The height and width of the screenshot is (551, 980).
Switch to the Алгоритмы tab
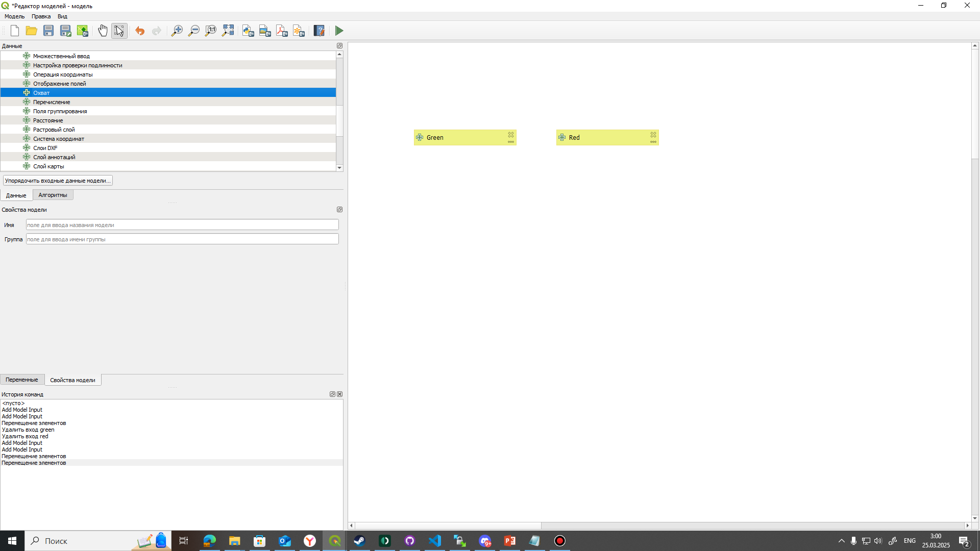(x=53, y=195)
